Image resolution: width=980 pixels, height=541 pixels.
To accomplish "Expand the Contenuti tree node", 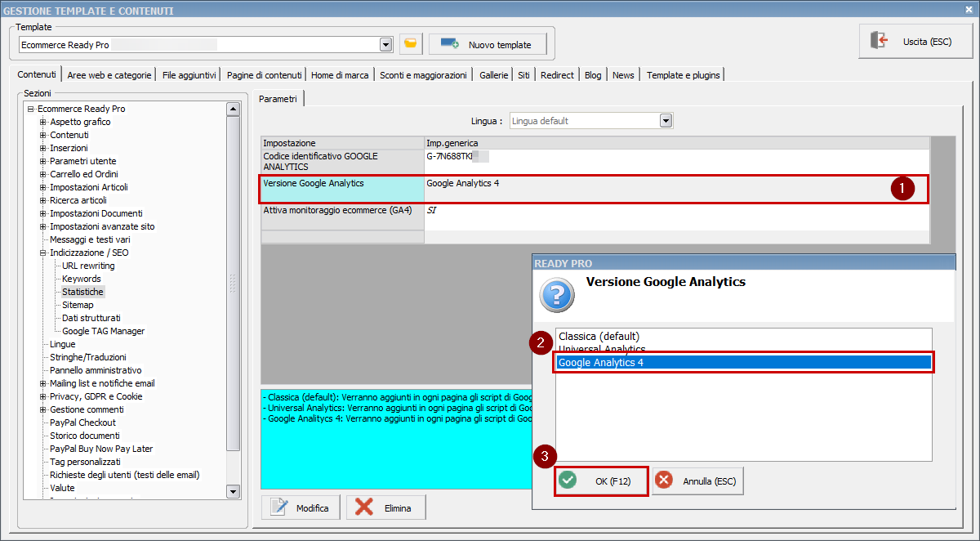I will pyautogui.click(x=43, y=135).
